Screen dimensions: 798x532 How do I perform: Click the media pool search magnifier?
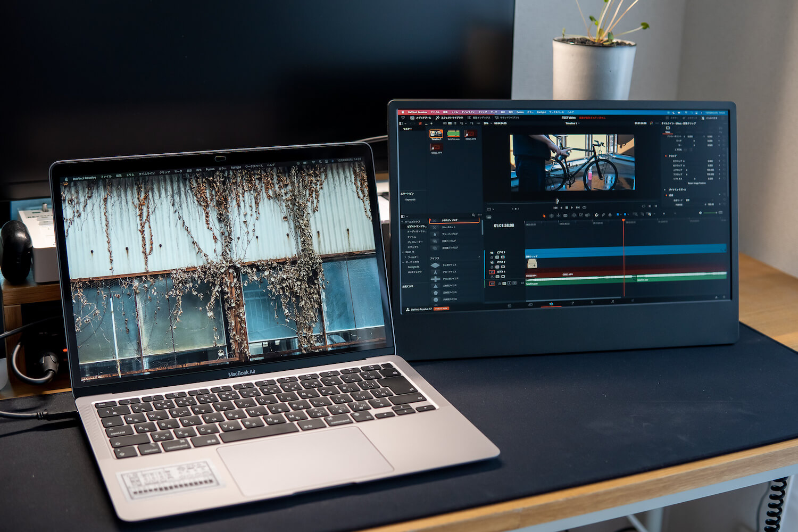461,123
